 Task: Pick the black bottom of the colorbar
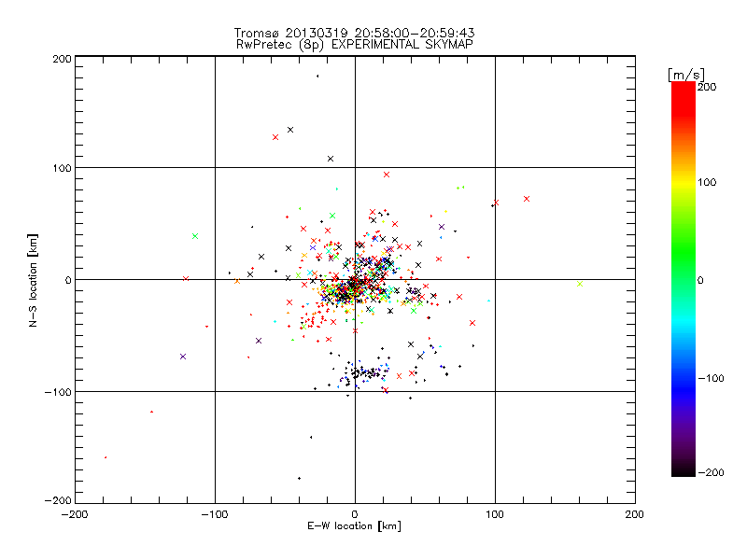tap(684, 469)
